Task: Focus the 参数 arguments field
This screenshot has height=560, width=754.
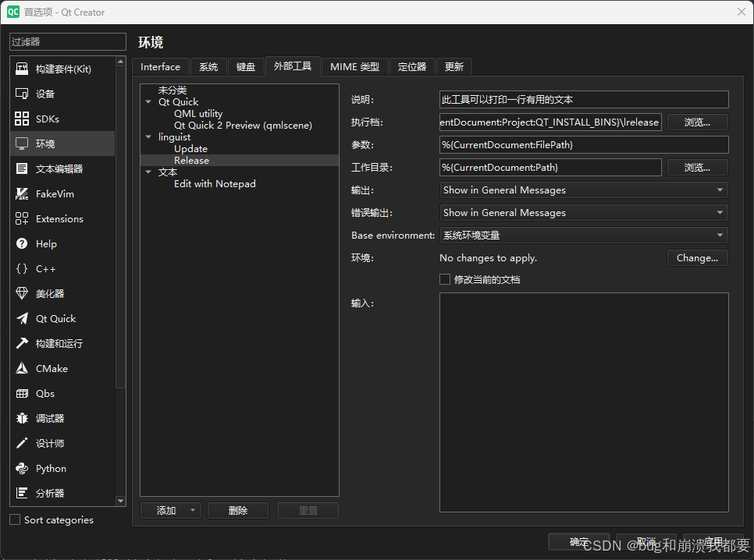Action: point(584,145)
